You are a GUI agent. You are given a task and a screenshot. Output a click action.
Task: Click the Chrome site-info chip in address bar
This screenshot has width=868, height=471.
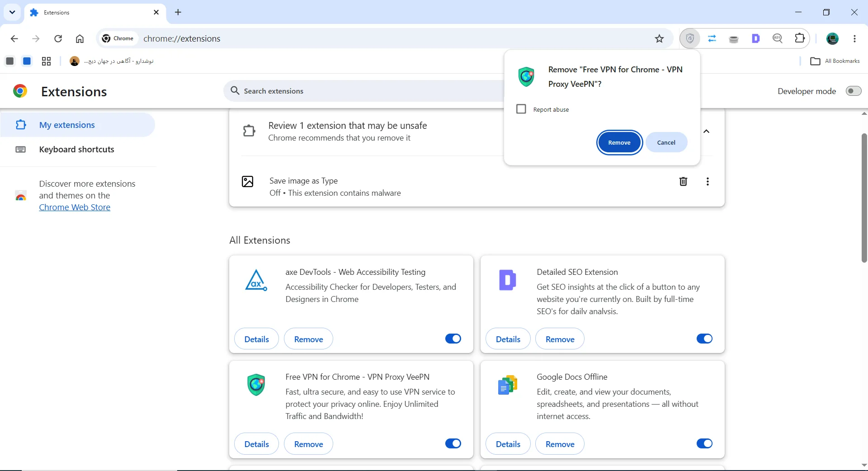coord(118,38)
